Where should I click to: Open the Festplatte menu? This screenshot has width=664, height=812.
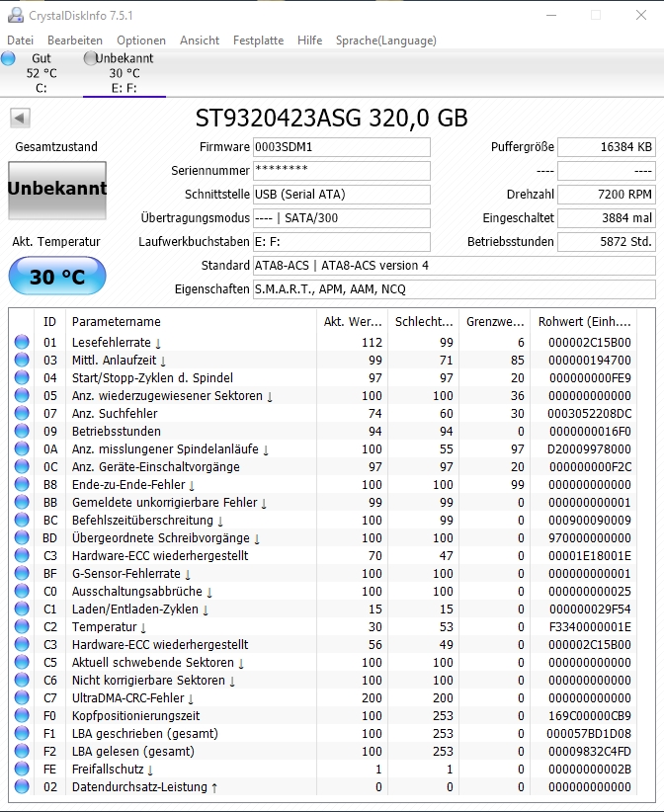point(259,41)
